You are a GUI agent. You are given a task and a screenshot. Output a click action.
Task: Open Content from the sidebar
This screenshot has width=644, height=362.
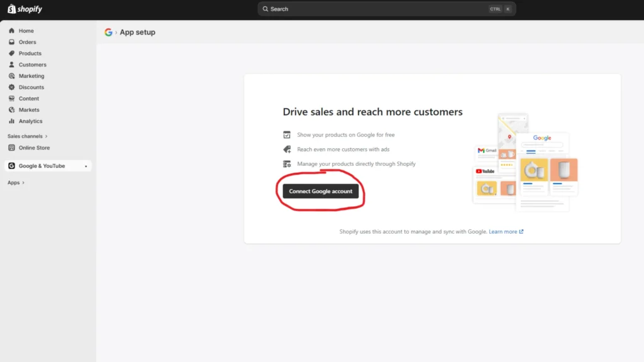point(13,98)
